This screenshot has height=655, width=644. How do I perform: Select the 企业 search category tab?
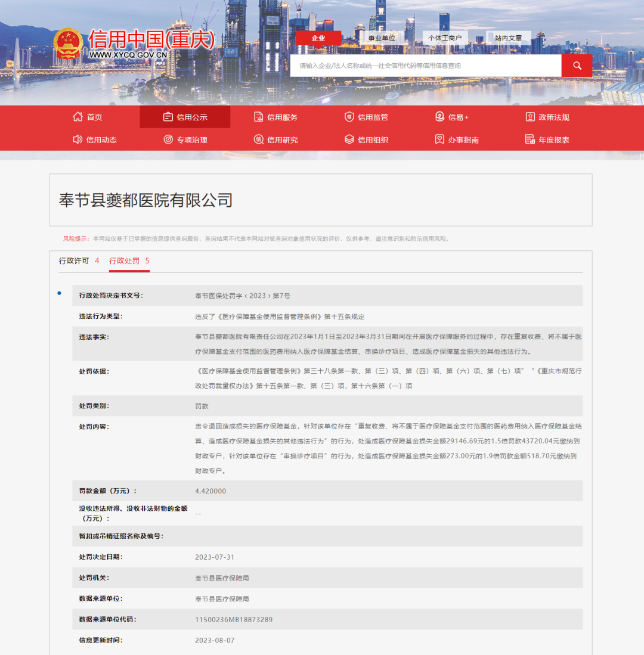click(318, 38)
